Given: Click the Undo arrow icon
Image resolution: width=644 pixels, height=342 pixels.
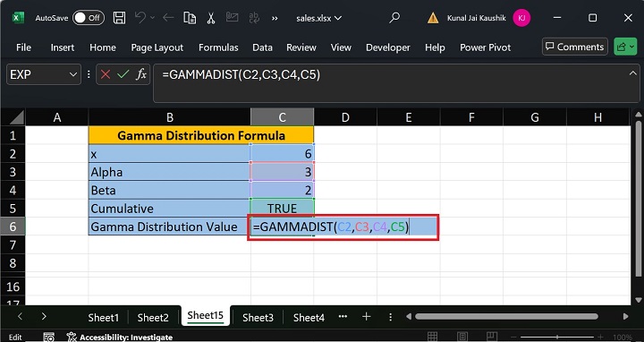Looking at the screenshot, I should [140, 17].
